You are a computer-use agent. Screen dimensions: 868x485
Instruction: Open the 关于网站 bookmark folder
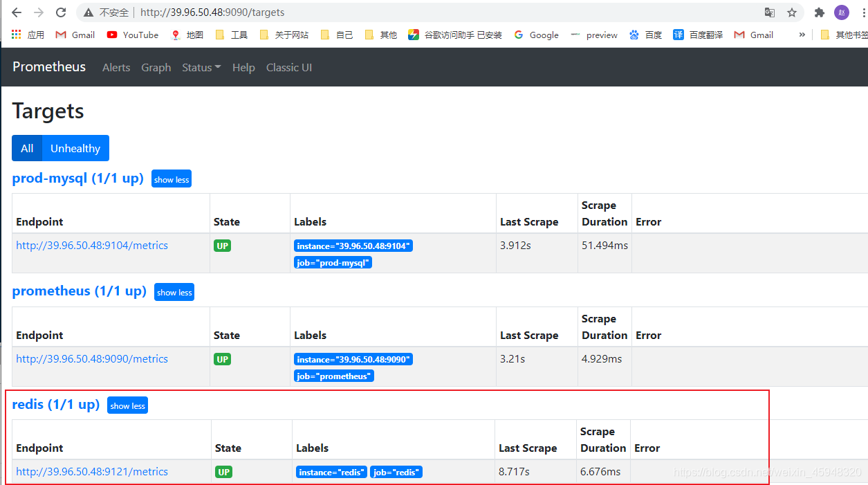click(284, 35)
